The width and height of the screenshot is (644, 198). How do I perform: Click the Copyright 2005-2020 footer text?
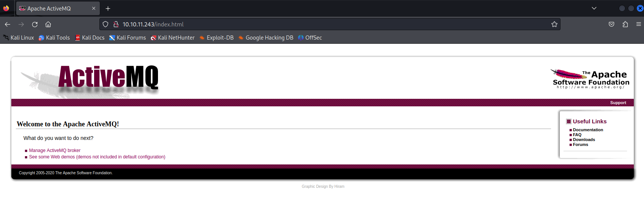tap(66, 173)
